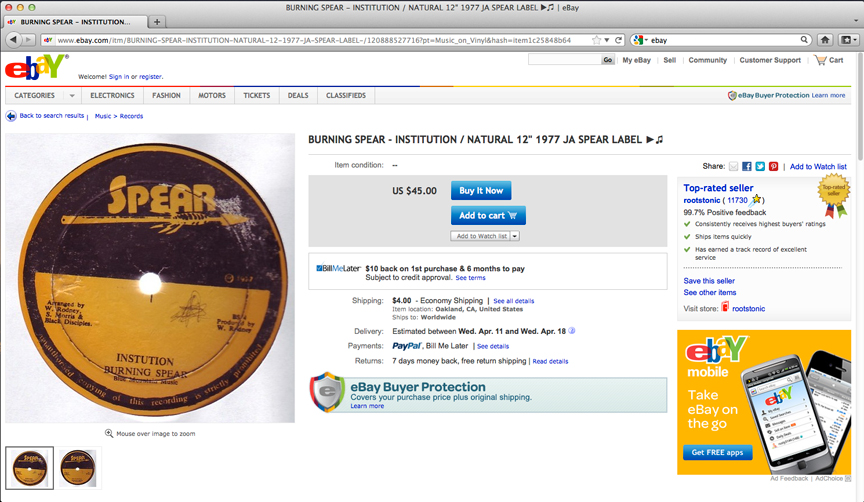Select the Deals menu tab
864x502 pixels.
point(298,95)
